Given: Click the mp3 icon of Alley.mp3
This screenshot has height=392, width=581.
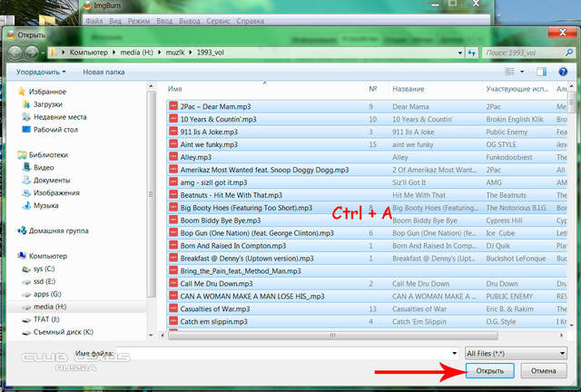Looking at the screenshot, I should 172,157.
